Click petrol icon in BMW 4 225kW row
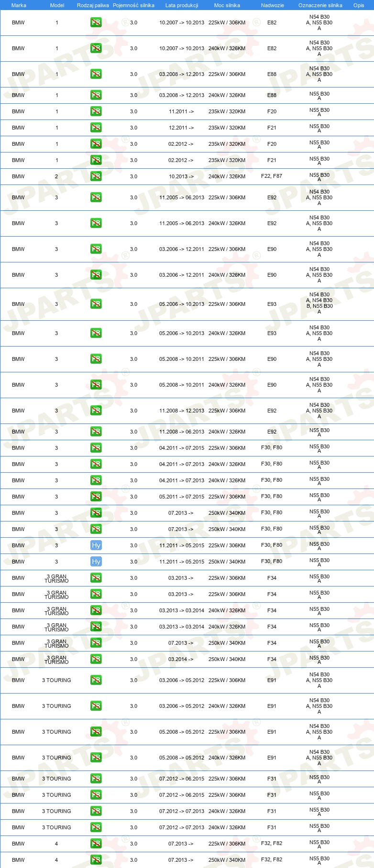374x868 pixels. coord(96,844)
